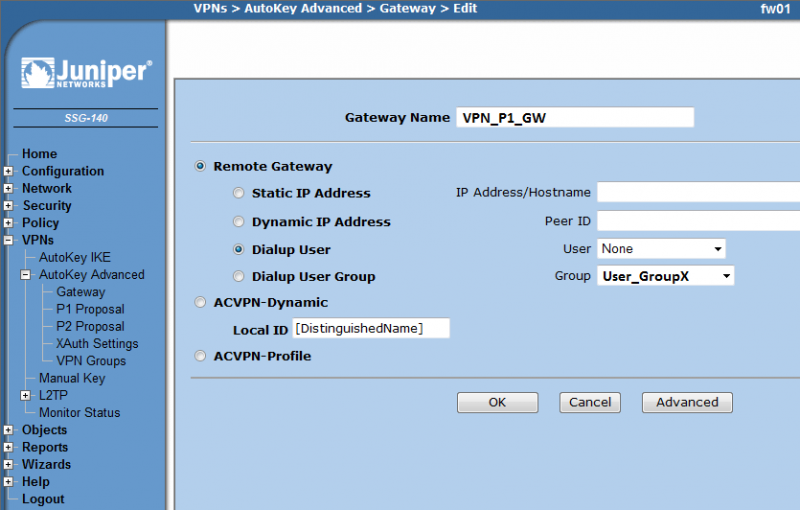The height and width of the screenshot is (510, 800).
Task: Open the AutoKey IKE page
Action: [x=75, y=257]
